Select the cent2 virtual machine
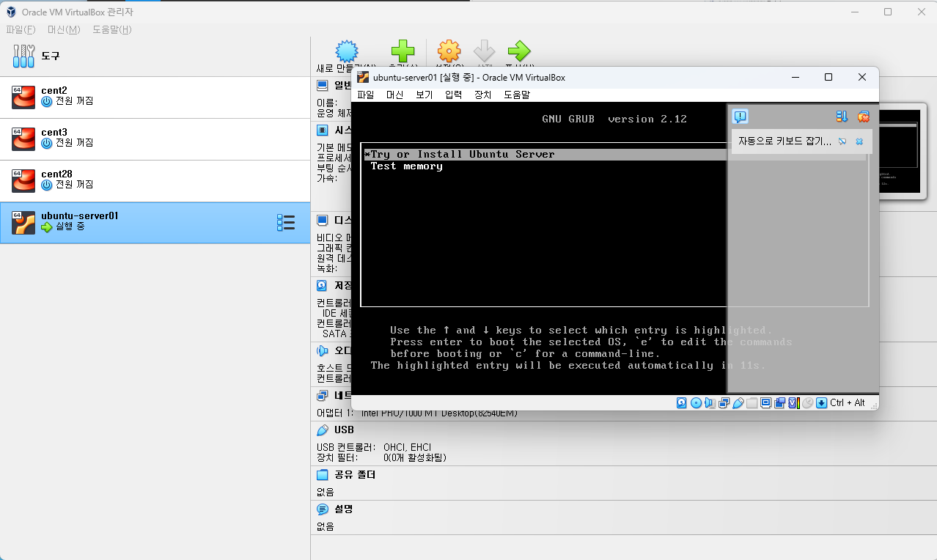Viewport: 937px width, 560px height. (155, 97)
